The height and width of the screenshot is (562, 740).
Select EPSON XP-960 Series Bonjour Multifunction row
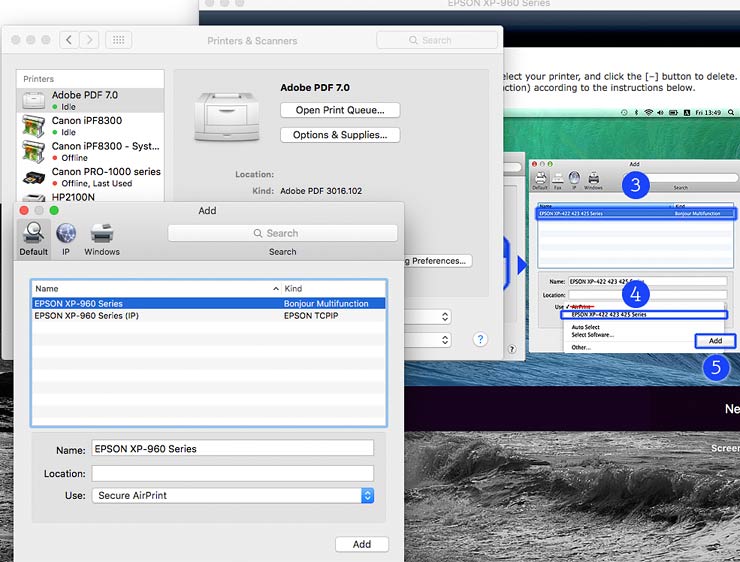(x=209, y=303)
